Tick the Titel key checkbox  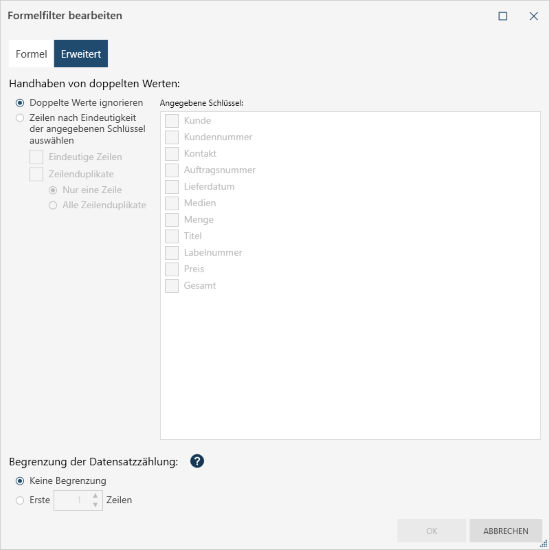tap(172, 236)
